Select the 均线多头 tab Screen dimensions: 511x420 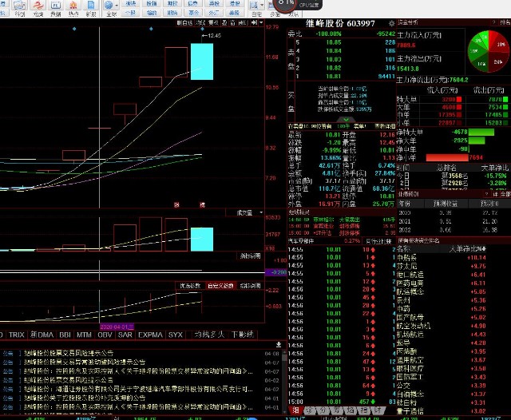[x=209, y=335]
